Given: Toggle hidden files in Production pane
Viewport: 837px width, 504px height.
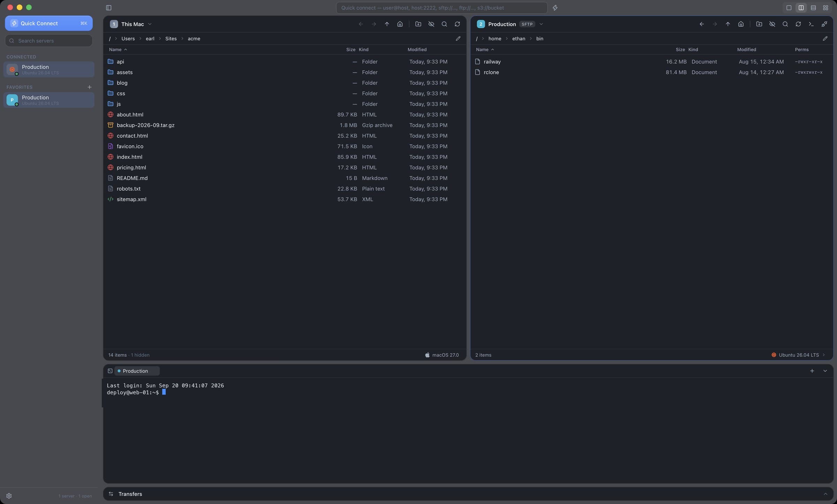Looking at the screenshot, I should [772, 24].
